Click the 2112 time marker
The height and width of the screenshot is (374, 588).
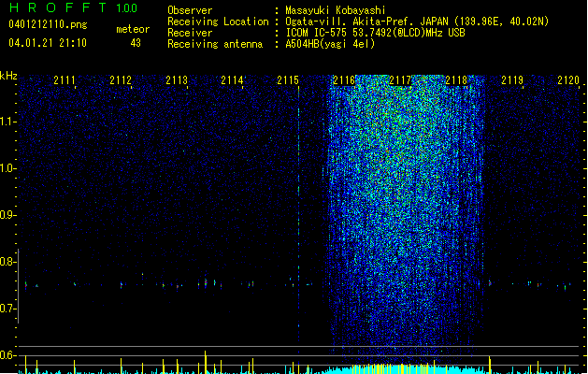(x=121, y=80)
